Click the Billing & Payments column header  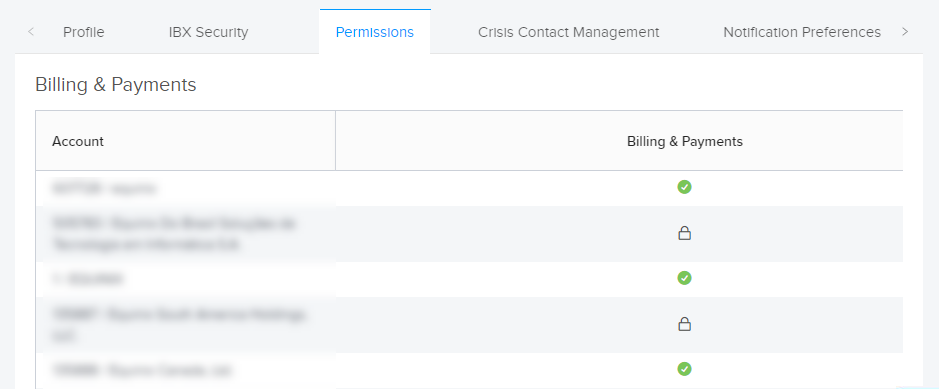pyautogui.click(x=685, y=141)
